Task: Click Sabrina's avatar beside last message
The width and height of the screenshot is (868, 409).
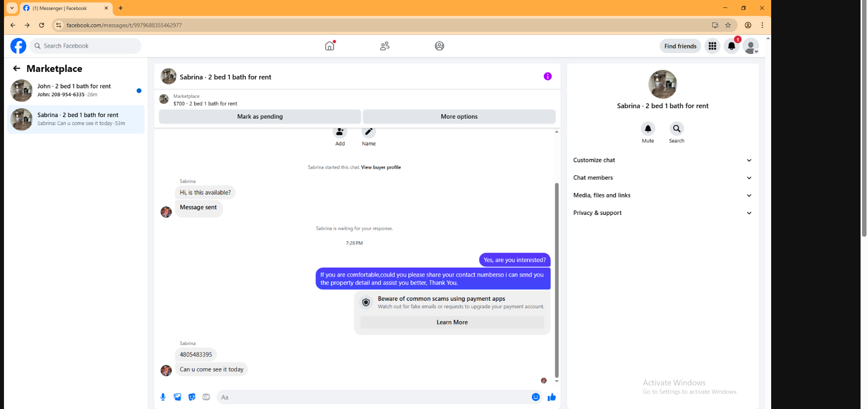Action: pos(166,370)
